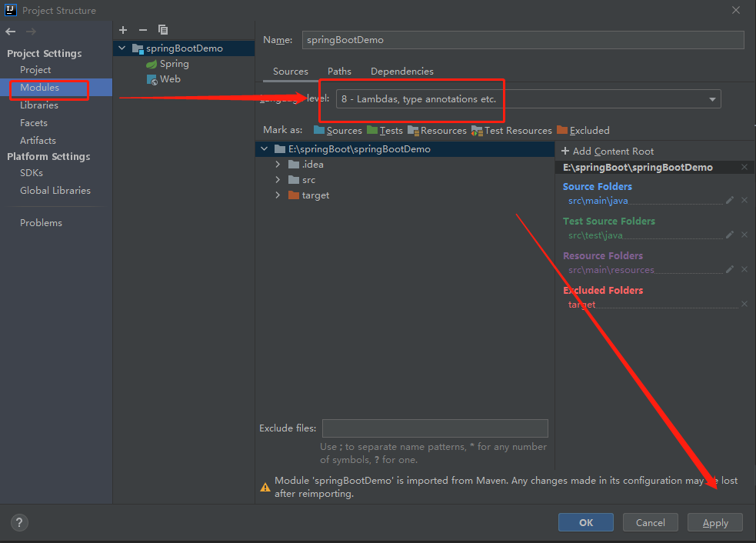Image resolution: width=756 pixels, height=543 pixels.
Task: Select the src\main\resources folder entry
Action: 611,270
